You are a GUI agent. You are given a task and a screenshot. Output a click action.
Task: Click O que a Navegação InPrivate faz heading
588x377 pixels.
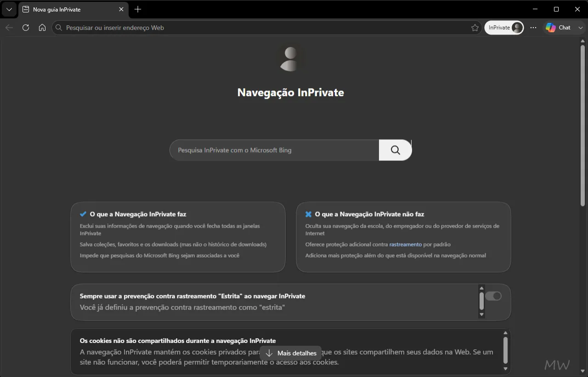(138, 214)
